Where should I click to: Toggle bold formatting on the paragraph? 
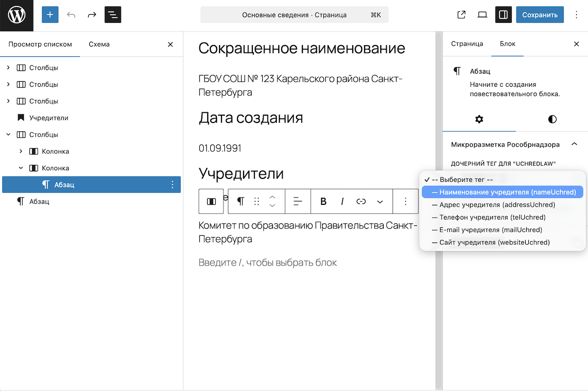pos(323,201)
